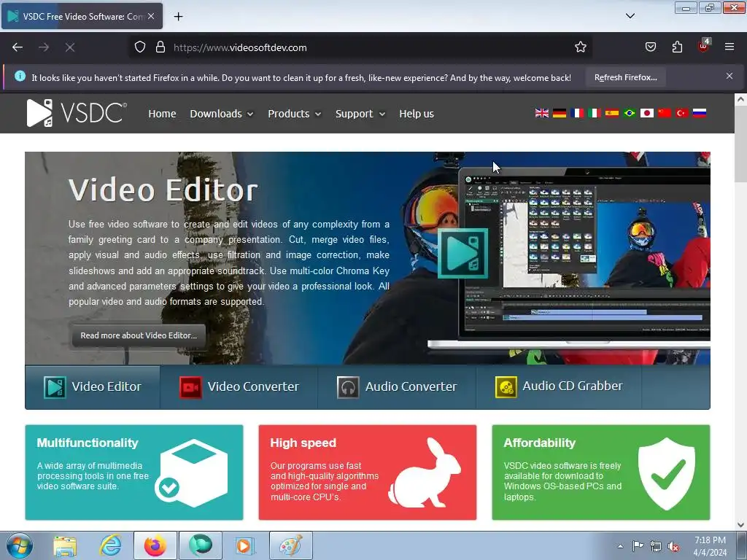Click the muted volume tray icon
747x560 pixels.
(673, 546)
